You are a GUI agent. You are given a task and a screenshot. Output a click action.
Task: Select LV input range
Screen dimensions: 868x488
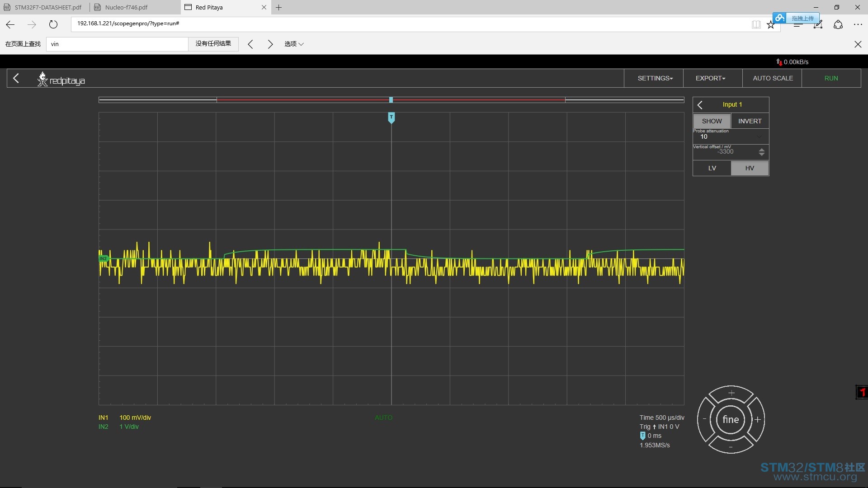(712, 168)
